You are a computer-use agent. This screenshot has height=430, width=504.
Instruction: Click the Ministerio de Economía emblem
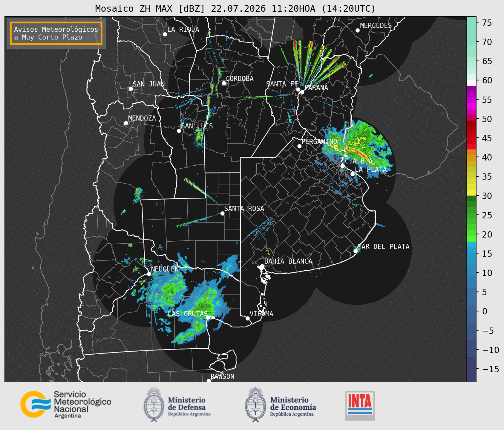pyautogui.click(x=255, y=405)
